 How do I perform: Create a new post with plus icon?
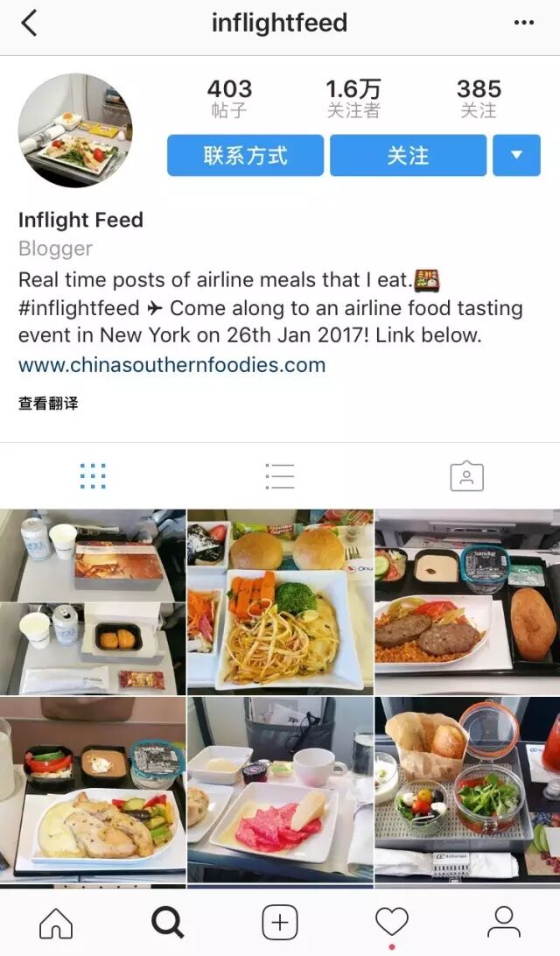tap(280, 923)
